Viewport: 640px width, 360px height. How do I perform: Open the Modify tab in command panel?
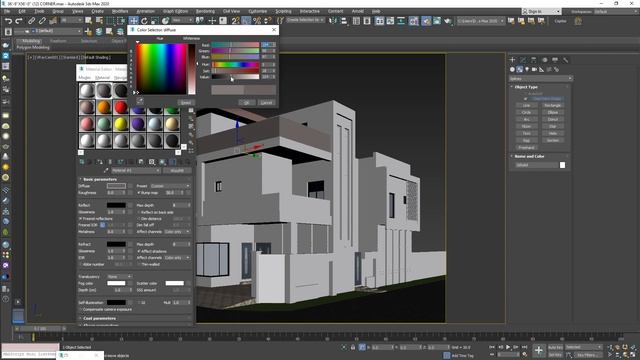point(523,60)
